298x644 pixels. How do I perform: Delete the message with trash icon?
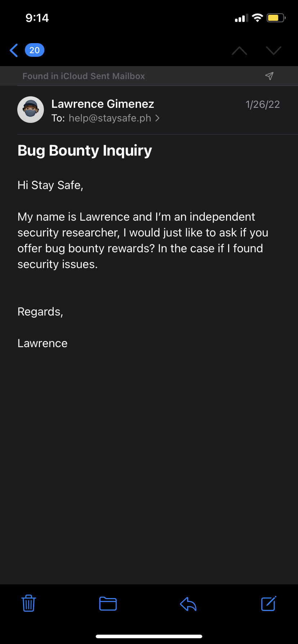pyautogui.click(x=28, y=603)
